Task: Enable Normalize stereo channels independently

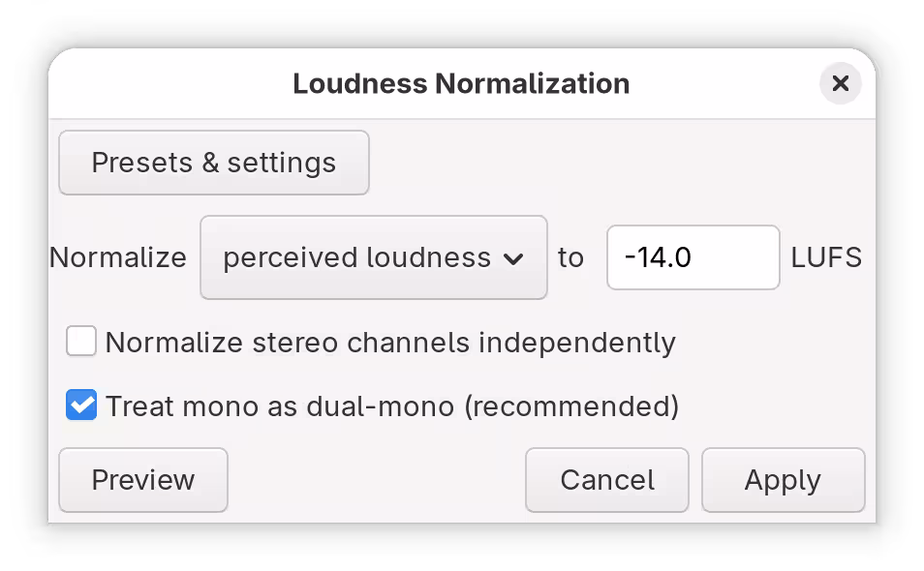Action: tap(80, 341)
